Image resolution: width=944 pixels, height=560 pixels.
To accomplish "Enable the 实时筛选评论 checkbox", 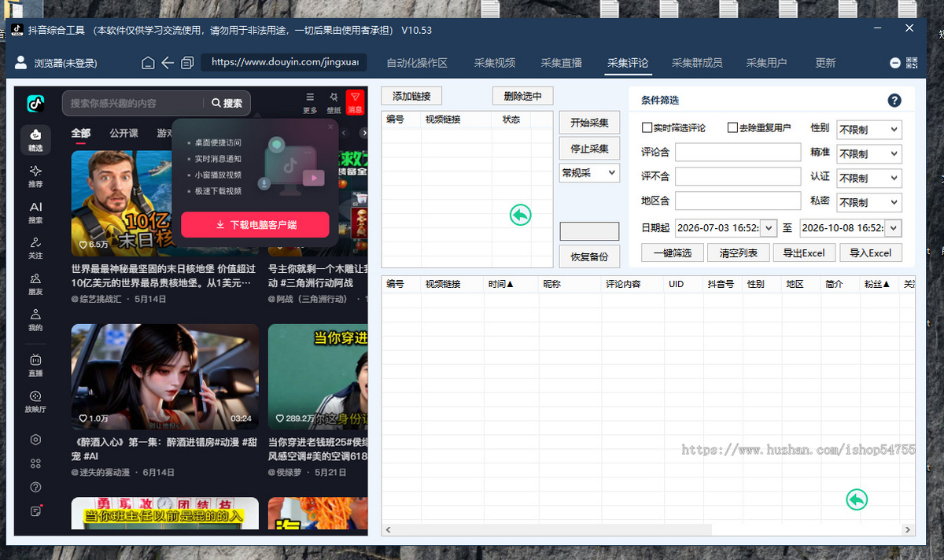I will tap(647, 127).
